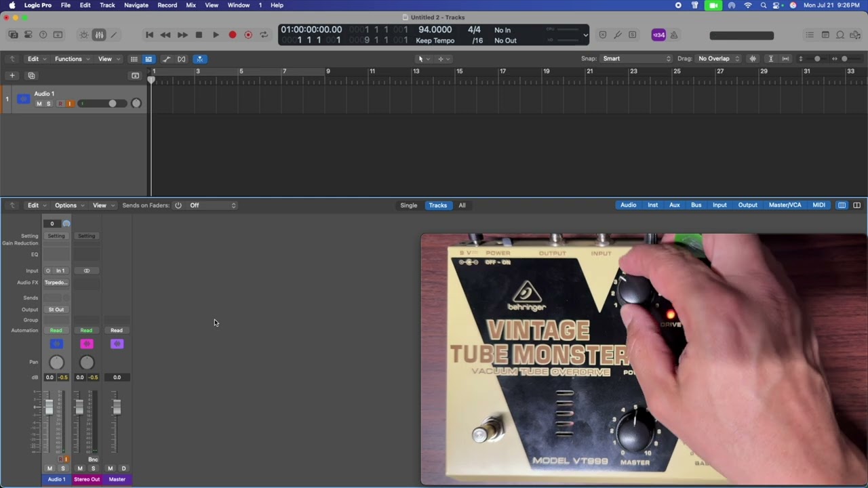Filter mixer by Aux channel strips
This screenshot has width=868, height=488.
tap(674, 205)
